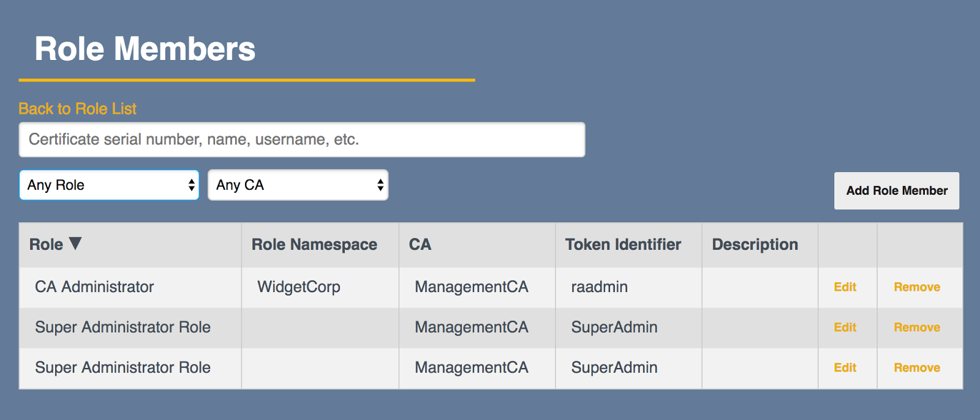Remove the CA Administrator raadmin member
980x420 pixels.
[x=916, y=287]
